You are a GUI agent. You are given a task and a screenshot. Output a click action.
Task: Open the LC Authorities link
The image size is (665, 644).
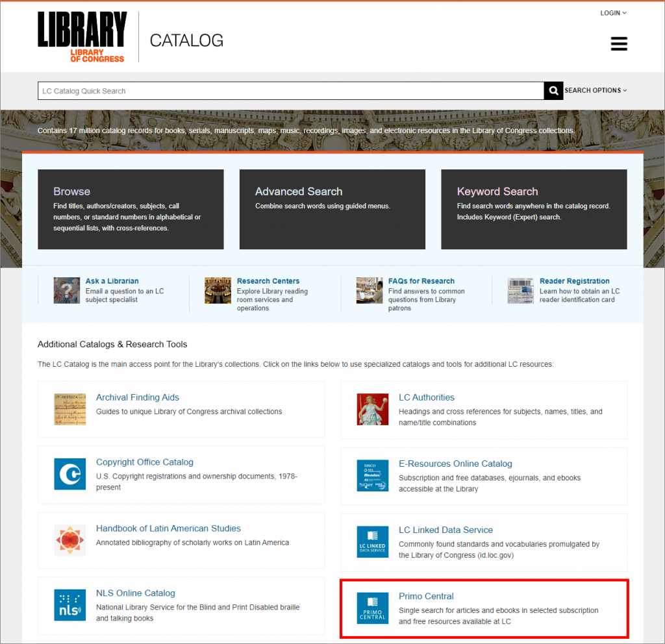click(426, 397)
